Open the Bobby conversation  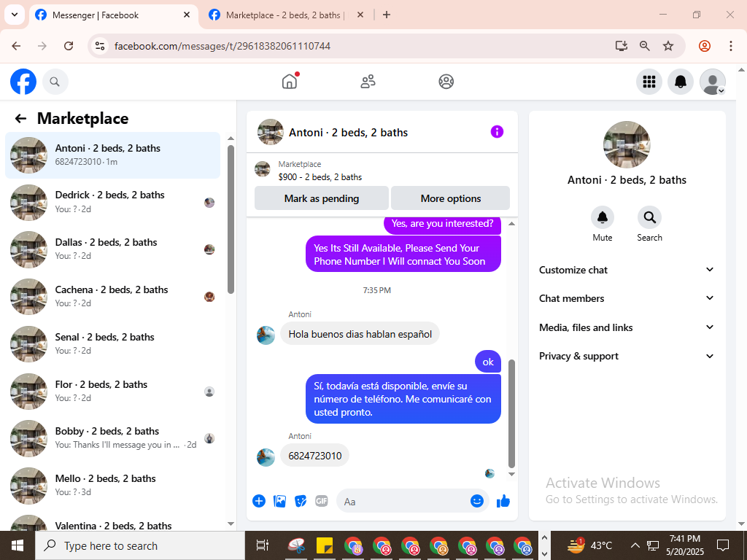click(112, 438)
